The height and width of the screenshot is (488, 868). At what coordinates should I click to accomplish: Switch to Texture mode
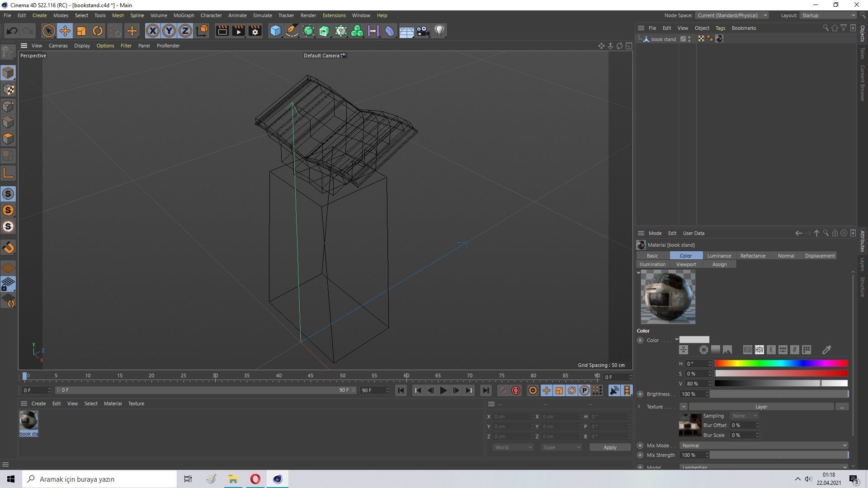(8, 89)
